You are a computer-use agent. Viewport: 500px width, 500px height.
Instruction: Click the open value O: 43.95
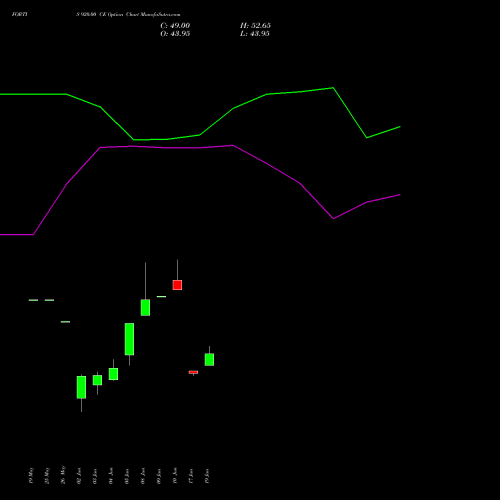[x=175, y=34]
